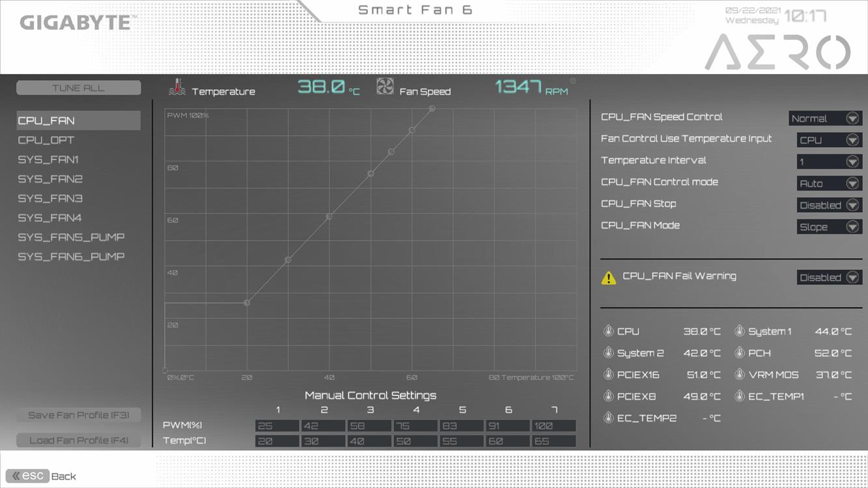Click the PCIEX16 temperature sensor icon

pos(608,375)
